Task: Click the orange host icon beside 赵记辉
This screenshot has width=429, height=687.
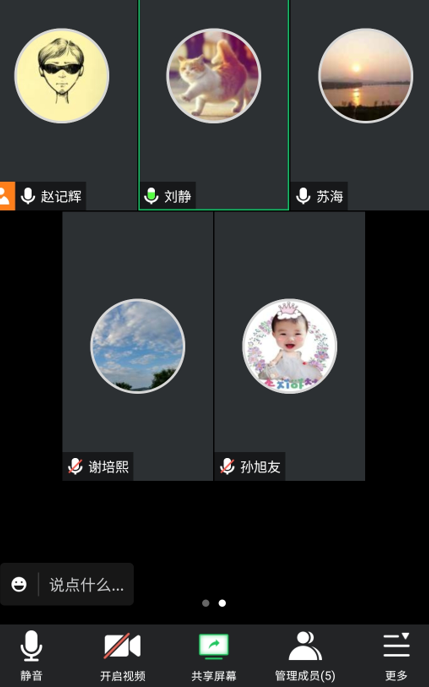Action: coord(7,196)
